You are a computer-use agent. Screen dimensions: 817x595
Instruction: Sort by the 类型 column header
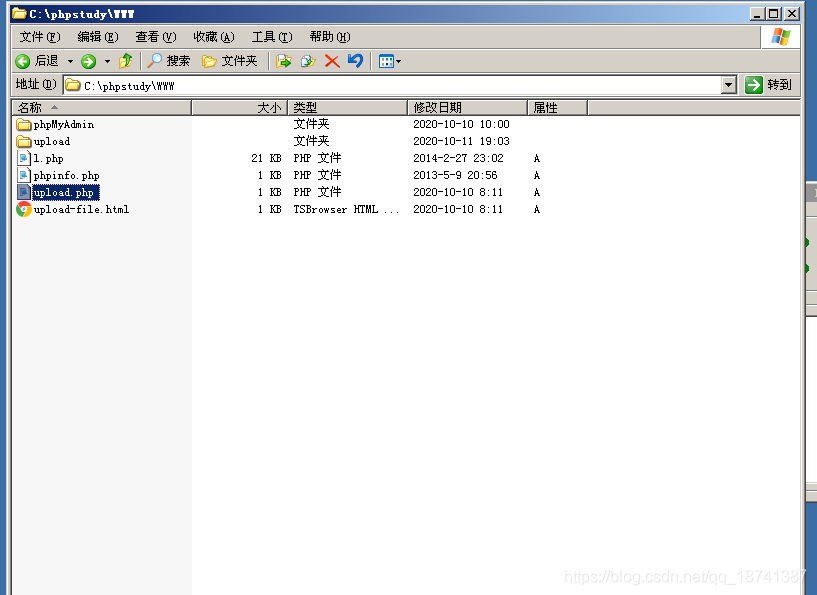click(348, 107)
